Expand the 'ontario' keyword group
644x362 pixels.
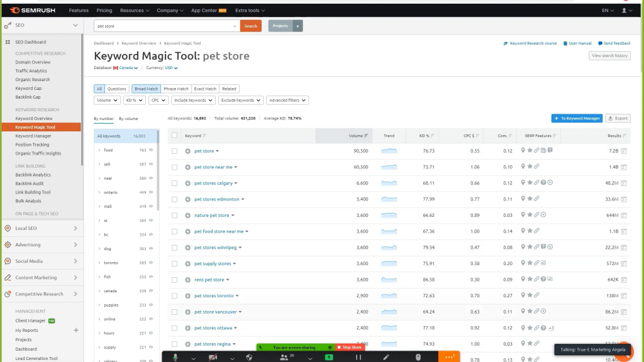tap(99, 192)
